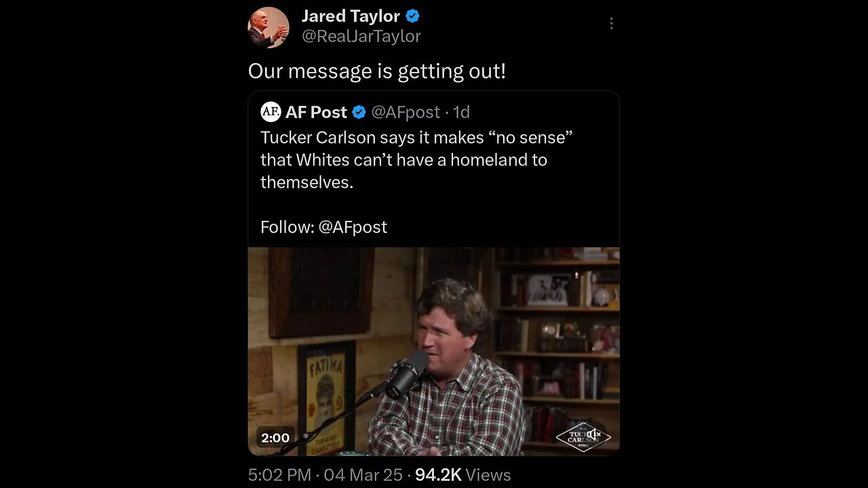Unmute the video with the speaker icon
The height and width of the screenshot is (488, 868).
tap(594, 434)
